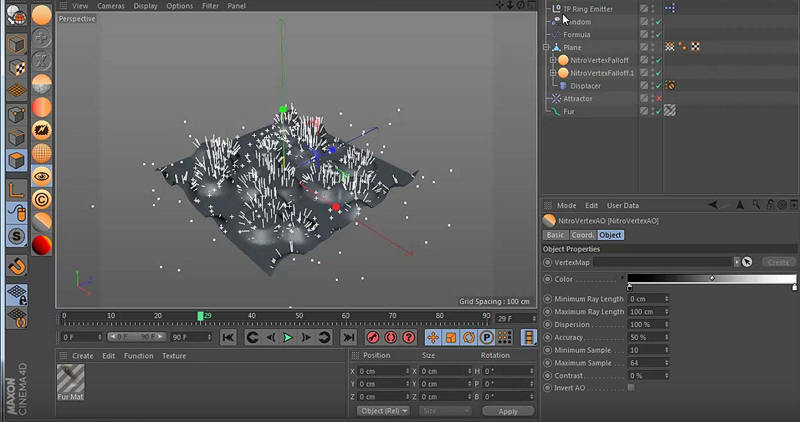Toggle the Fur object's green checkmark
Viewport: 800px width, 422px height.
[657, 112]
